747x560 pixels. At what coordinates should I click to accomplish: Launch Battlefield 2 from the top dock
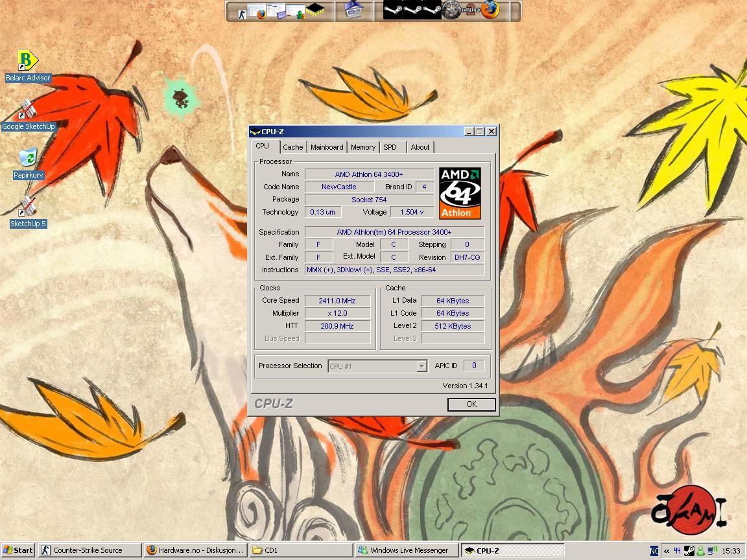471,10
